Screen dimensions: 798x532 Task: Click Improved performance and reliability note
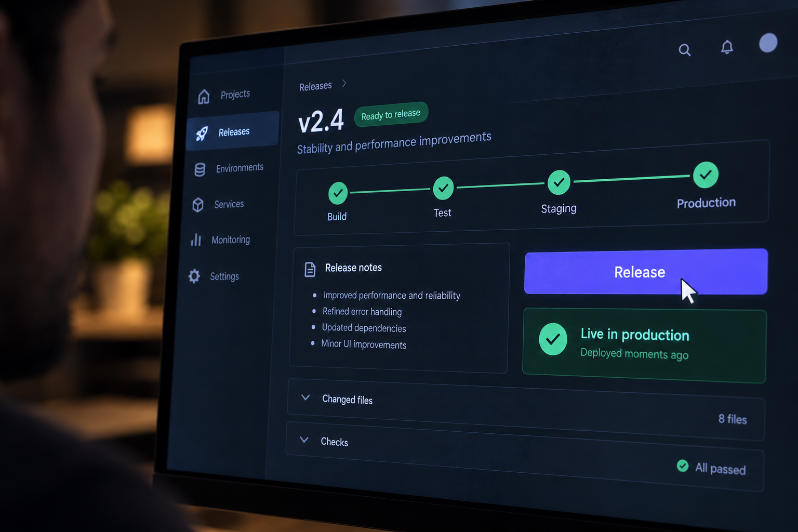pyautogui.click(x=392, y=295)
